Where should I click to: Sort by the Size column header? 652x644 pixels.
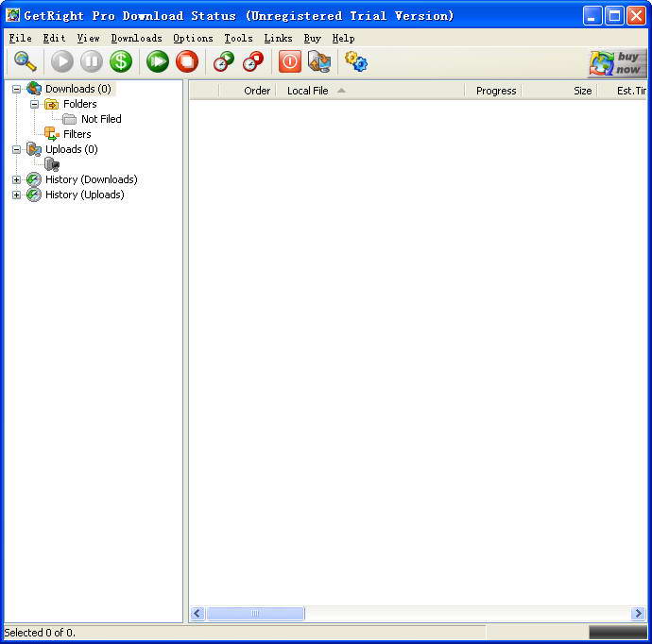pos(559,91)
